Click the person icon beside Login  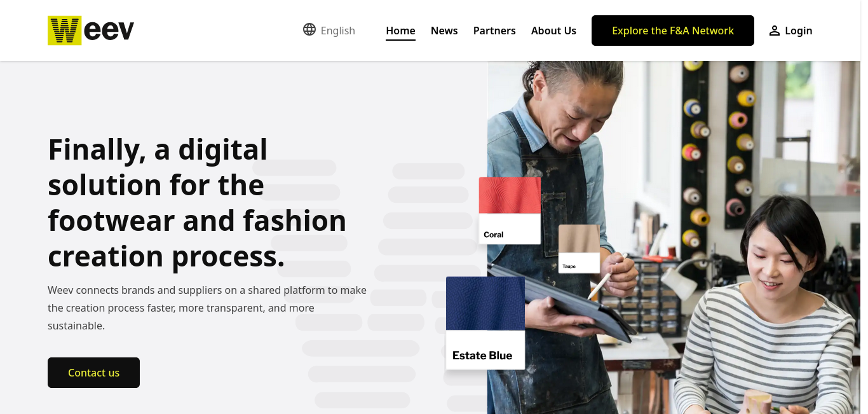pyautogui.click(x=774, y=31)
